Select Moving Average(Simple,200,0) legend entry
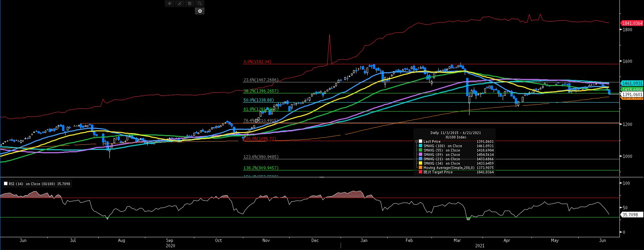Image resolution: width=644 pixels, height=250 pixels. pos(449,168)
